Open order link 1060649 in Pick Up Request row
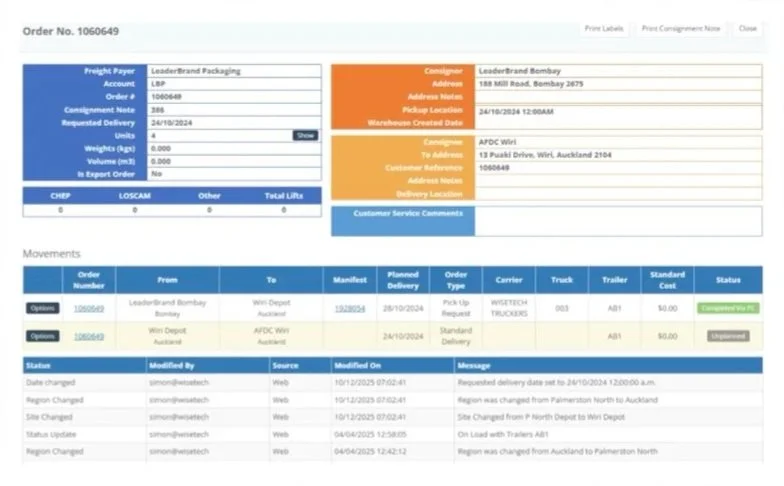Screen dimensions: 784x486 click(89, 308)
